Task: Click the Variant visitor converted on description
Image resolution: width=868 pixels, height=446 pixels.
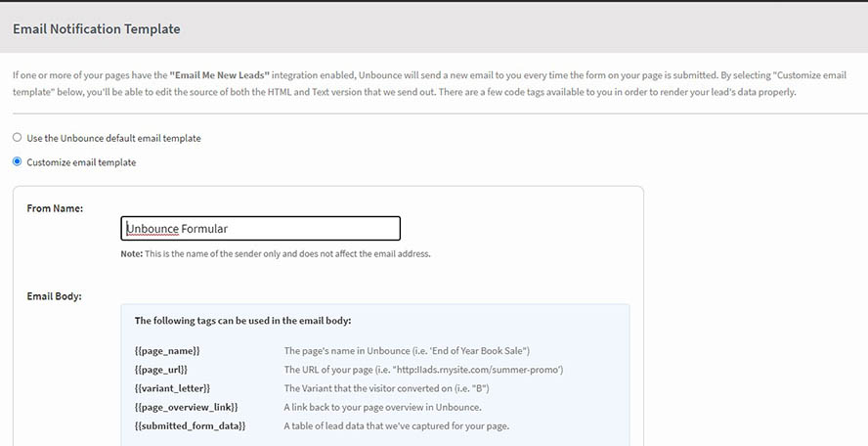Action: pos(386,388)
